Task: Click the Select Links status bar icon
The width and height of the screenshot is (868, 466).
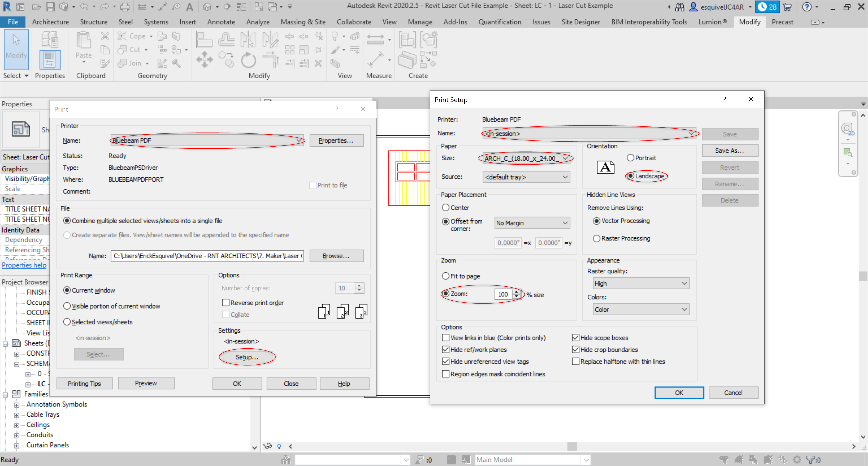Action: tap(723, 459)
